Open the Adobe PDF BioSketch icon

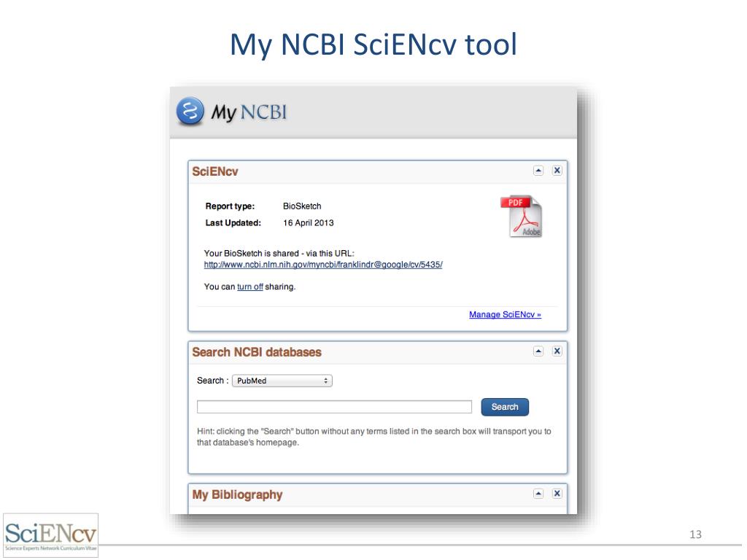click(522, 216)
